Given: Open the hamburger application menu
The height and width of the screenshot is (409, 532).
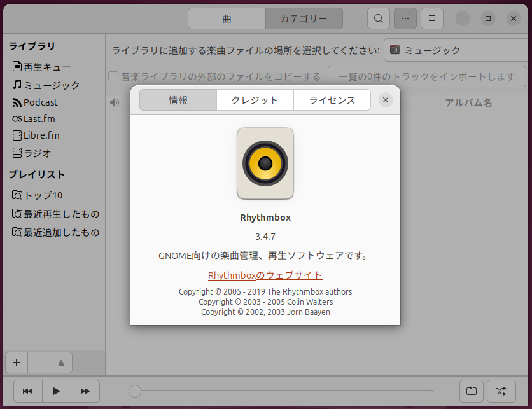Looking at the screenshot, I should tap(431, 18).
